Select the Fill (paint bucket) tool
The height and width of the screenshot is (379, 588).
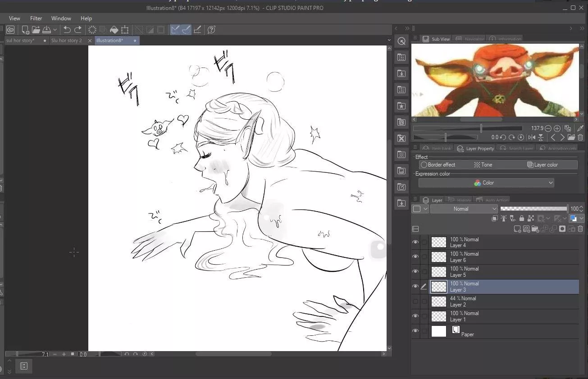coord(114,29)
